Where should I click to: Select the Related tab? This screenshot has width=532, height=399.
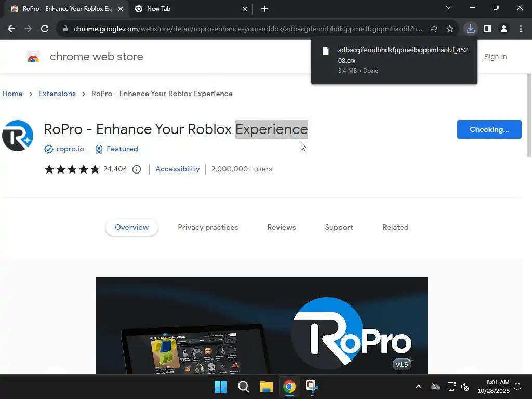[395, 228]
